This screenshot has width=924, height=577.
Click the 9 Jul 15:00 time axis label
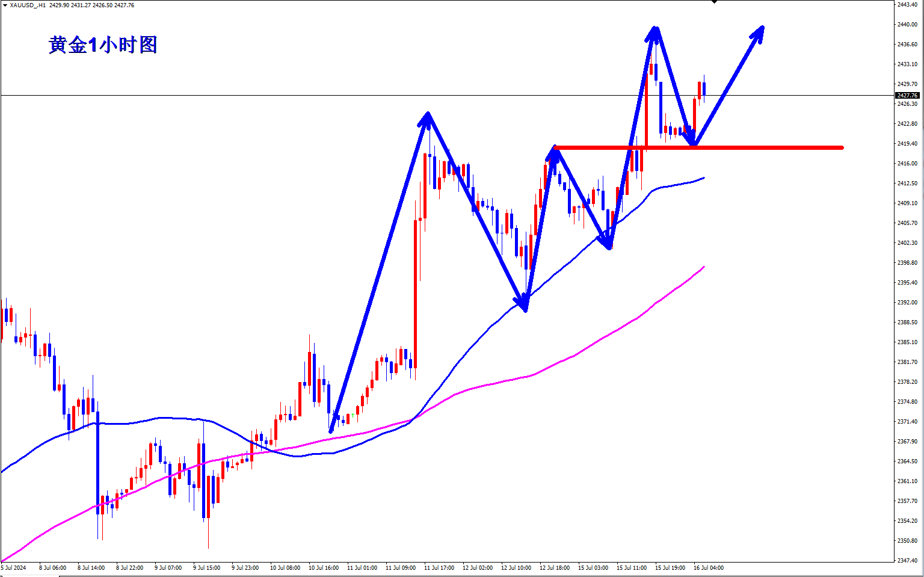[x=206, y=567]
